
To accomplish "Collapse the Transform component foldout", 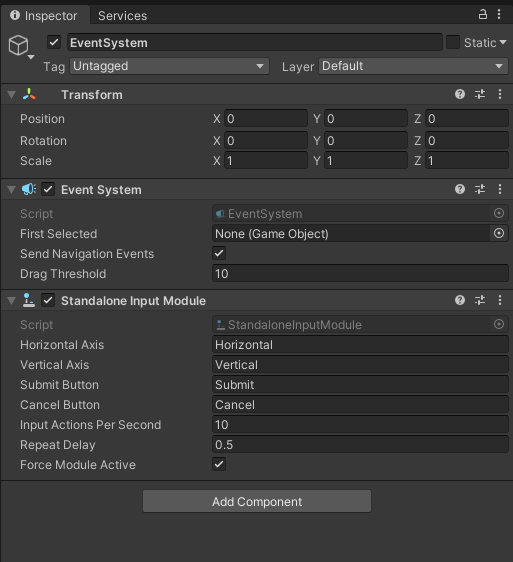I will click(x=11, y=95).
